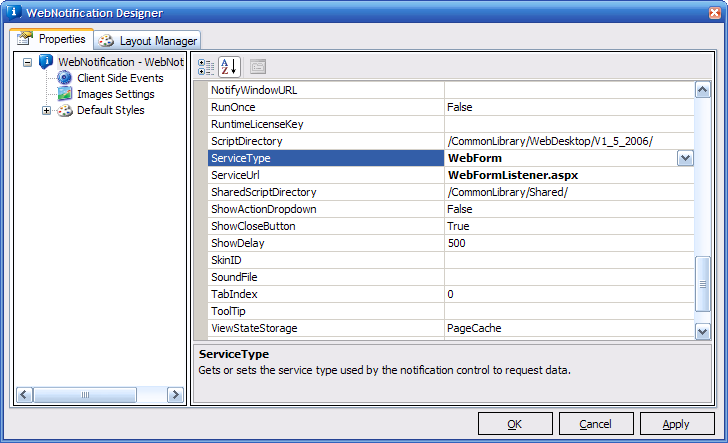Screen dimensions: 728x443
Task: Collapse the WebNotification tree node
Action: 27,62
